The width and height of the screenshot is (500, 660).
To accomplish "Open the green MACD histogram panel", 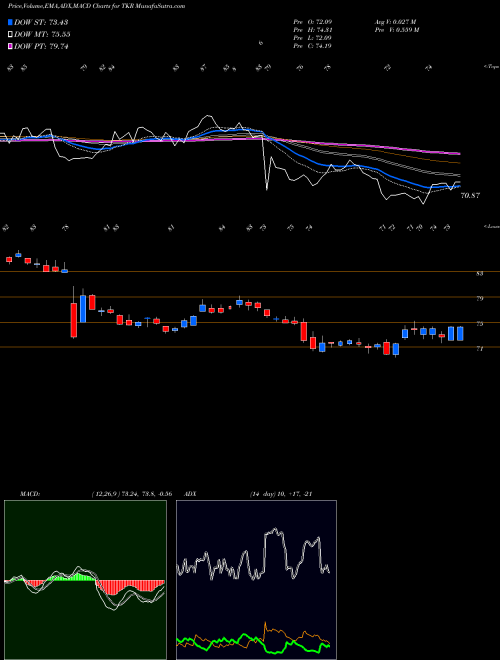I will coord(85,580).
